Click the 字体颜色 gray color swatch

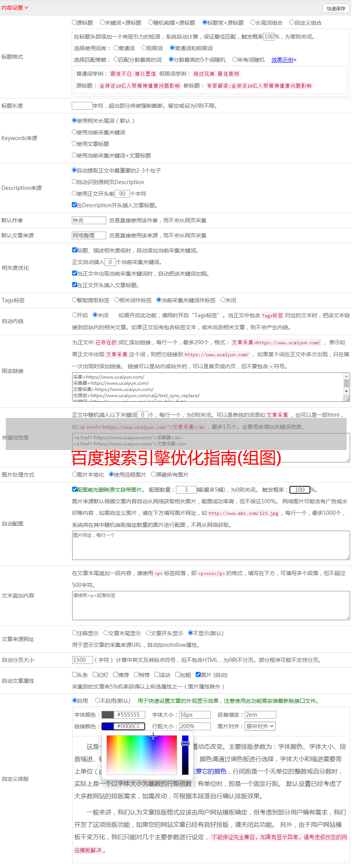108,715
